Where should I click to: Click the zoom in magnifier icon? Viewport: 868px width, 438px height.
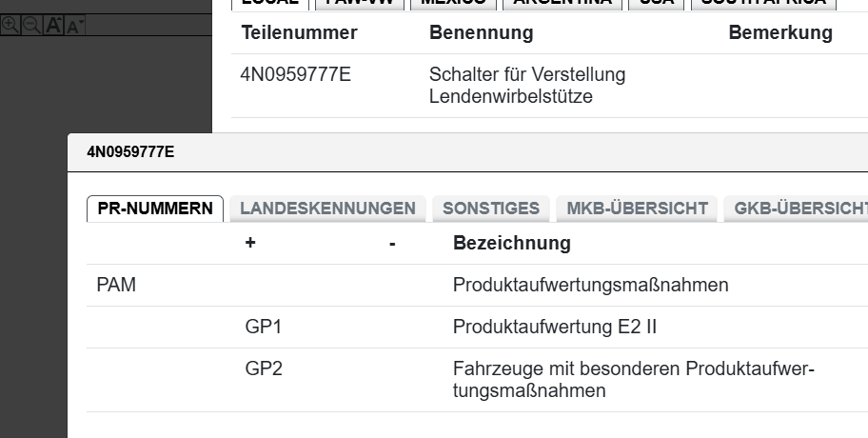[10, 26]
